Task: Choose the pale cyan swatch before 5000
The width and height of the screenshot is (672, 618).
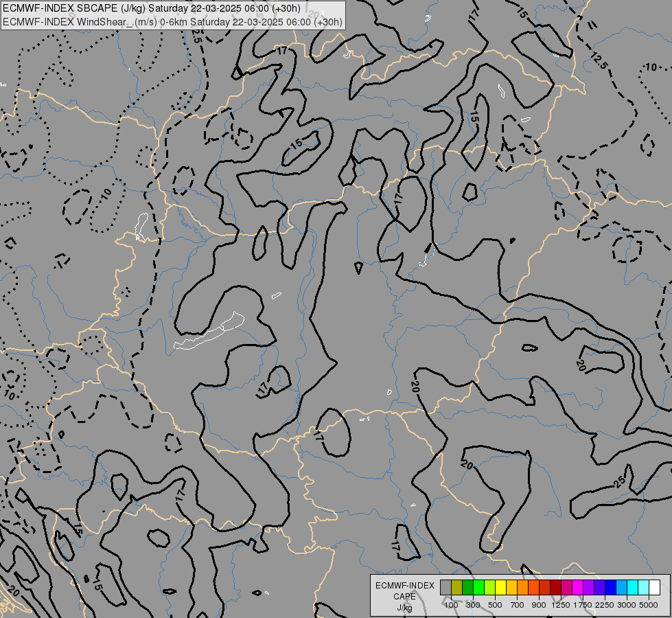Action: point(643,588)
